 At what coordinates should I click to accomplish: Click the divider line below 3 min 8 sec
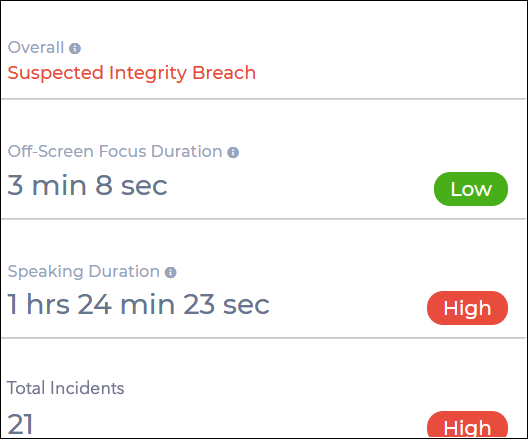point(264,219)
